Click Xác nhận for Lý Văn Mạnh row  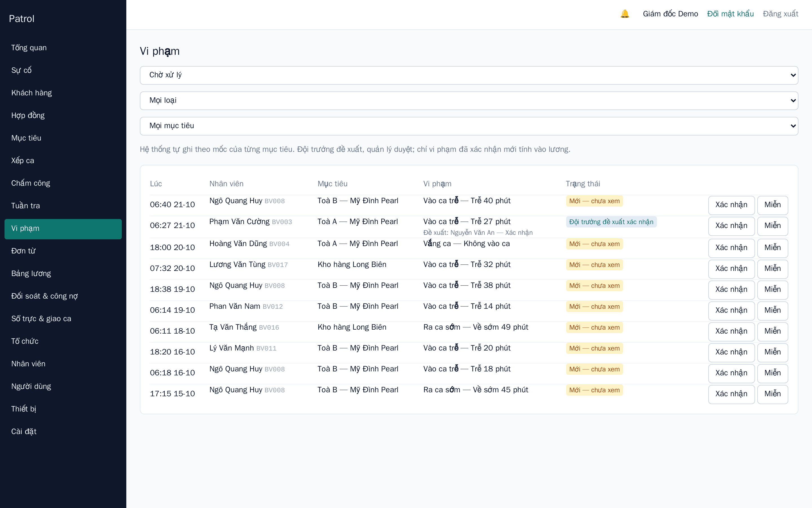[731, 352]
